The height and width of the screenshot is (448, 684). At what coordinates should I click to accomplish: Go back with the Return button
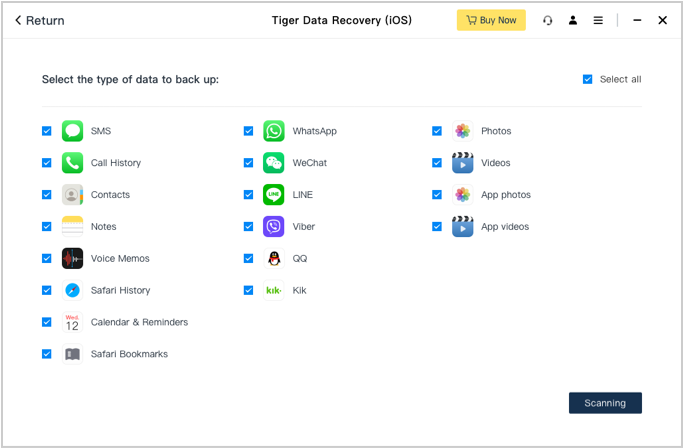[x=40, y=21]
